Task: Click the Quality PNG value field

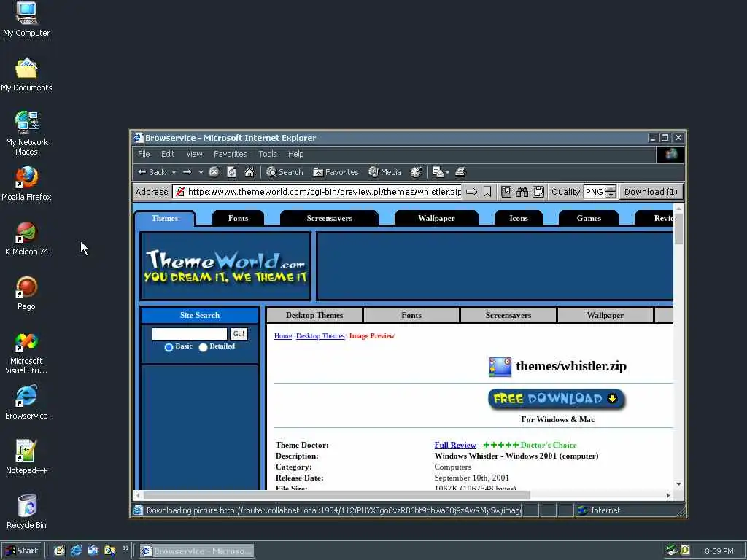Action: (x=595, y=192)
